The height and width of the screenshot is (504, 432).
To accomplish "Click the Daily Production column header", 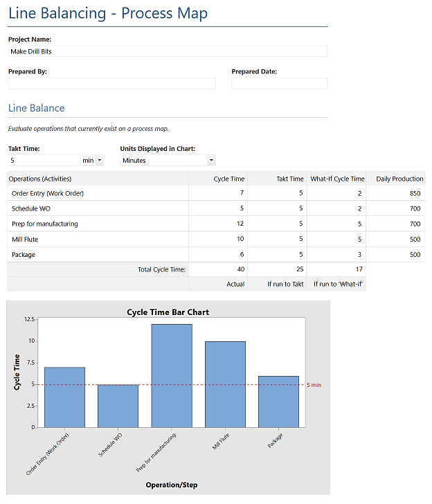I will tap(395, 179).
